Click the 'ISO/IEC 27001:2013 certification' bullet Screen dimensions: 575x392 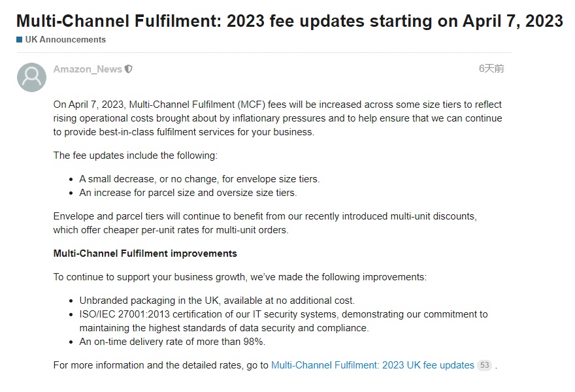point(284,321)
